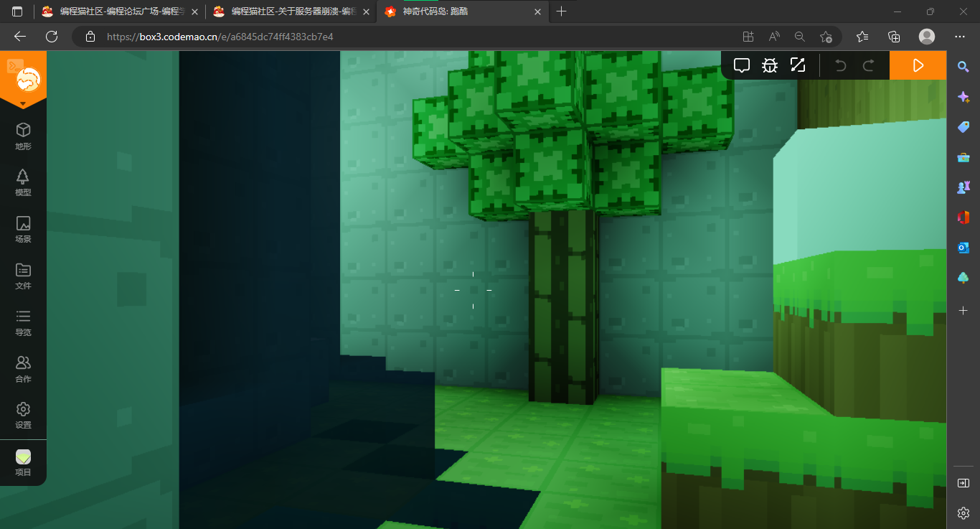Open the tree icon in Edge sidebar
The width and height of the screenshot is (980, 529).
[963, 278]
